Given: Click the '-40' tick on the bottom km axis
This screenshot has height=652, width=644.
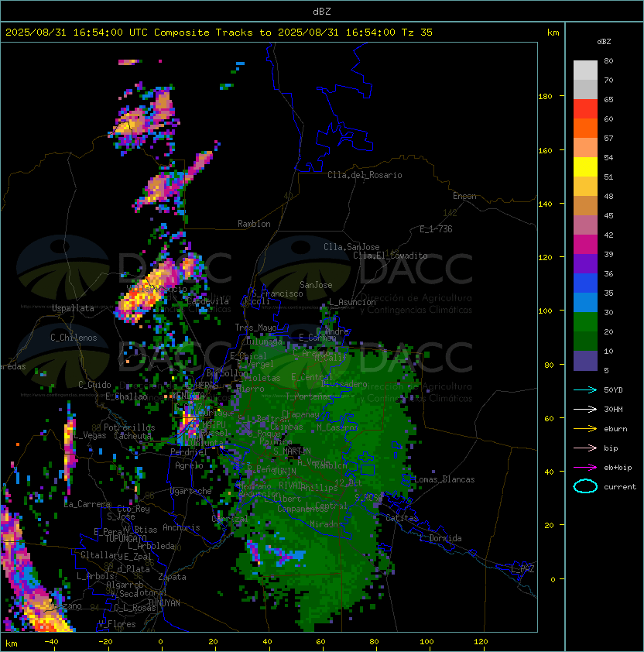Looking at the screenshot, I should click(51, 642).
